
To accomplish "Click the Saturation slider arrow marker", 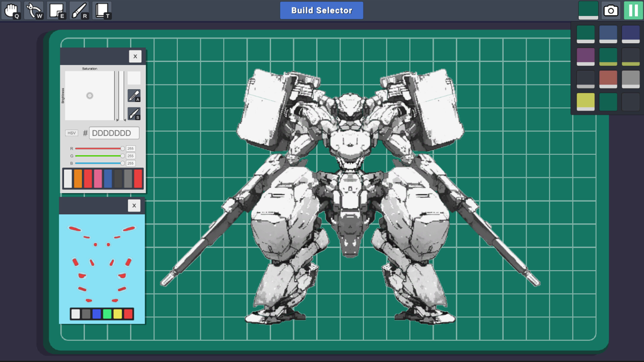I will [x=117, y=120].
